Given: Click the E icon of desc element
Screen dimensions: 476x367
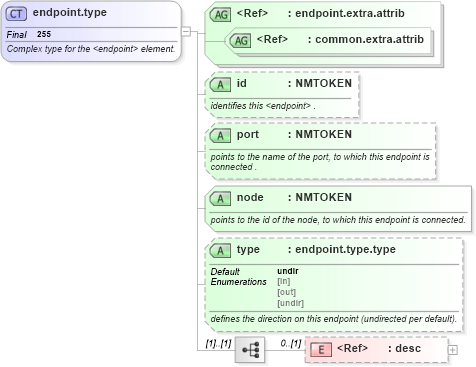Looking at the screenshot, I should 321,350.
